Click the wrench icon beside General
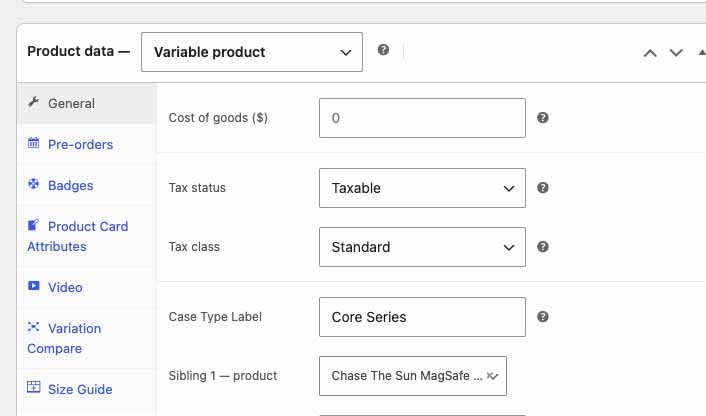The height and width of the screenshot is (416, 706). [33, 102]
